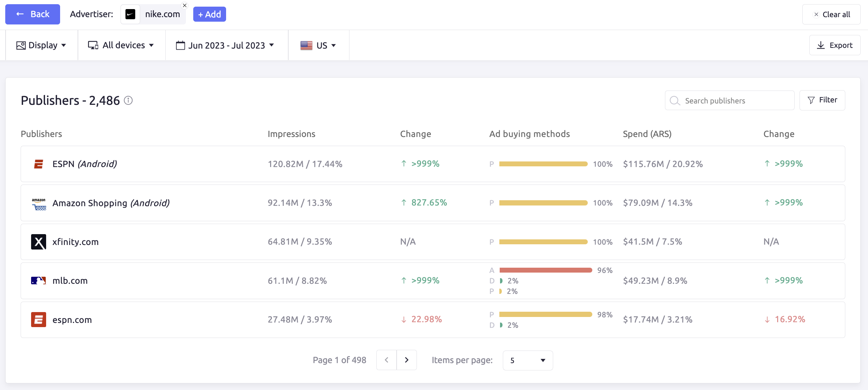Focus the Search publishers field
The width and height of the screenshot is (868, 390).
(x=730, y=100)
